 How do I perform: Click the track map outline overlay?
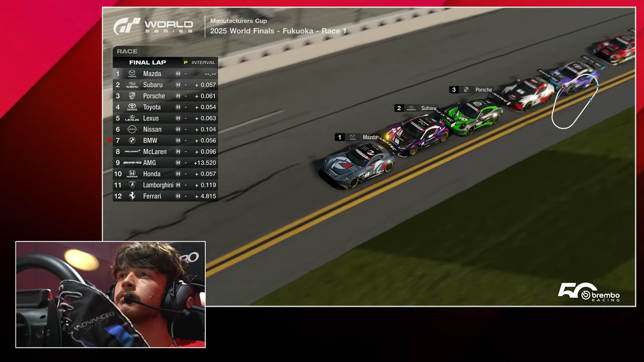tap(575, 101)
